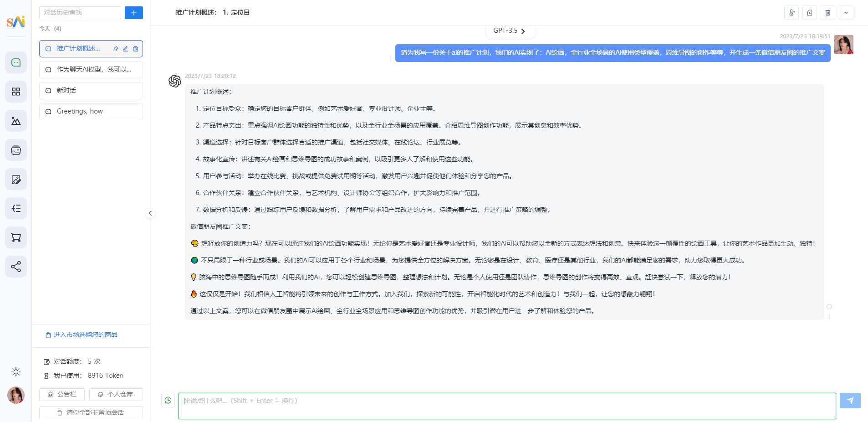This screenshot has width=868, height=422.
Task: Open the apps grid panel in sidebar
Action: point(16,92)
